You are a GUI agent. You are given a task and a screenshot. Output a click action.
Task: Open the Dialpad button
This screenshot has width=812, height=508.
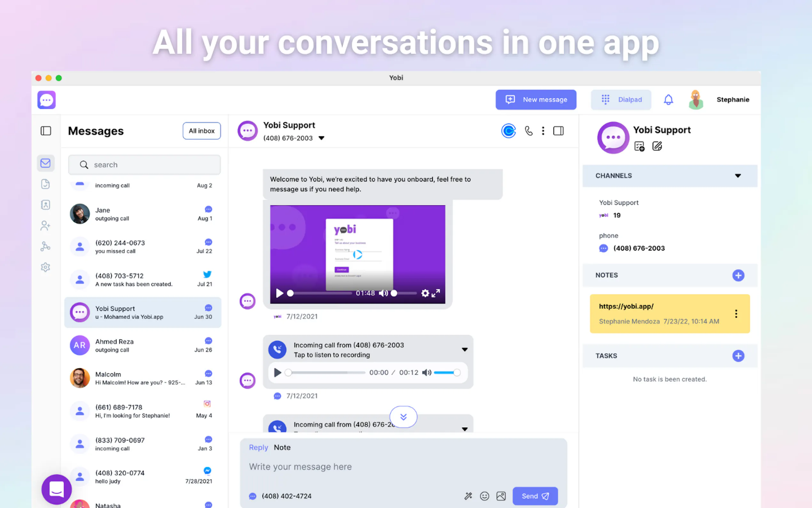pyautogui.click(x=621, y=99)
